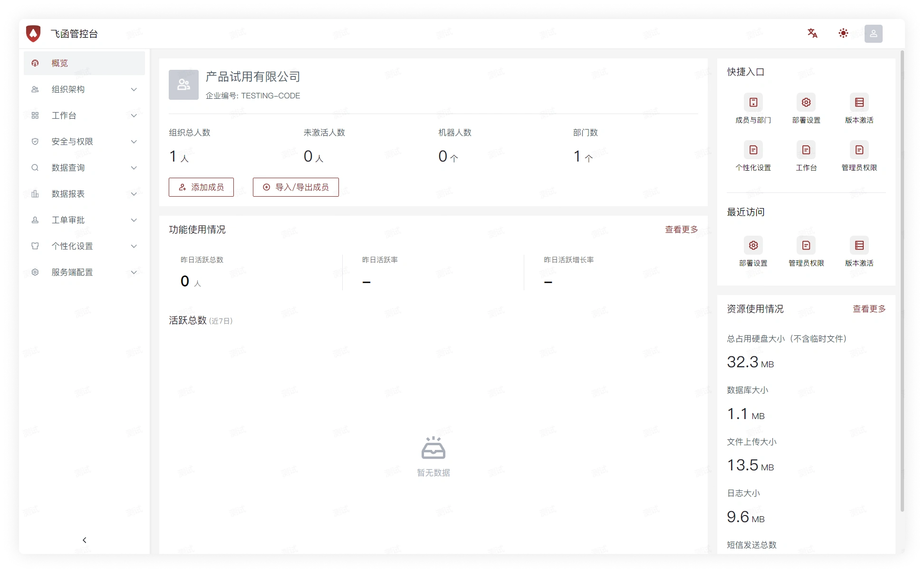
Task: Expand the 个性化设置 sidebar chevron
Action: 134,246
